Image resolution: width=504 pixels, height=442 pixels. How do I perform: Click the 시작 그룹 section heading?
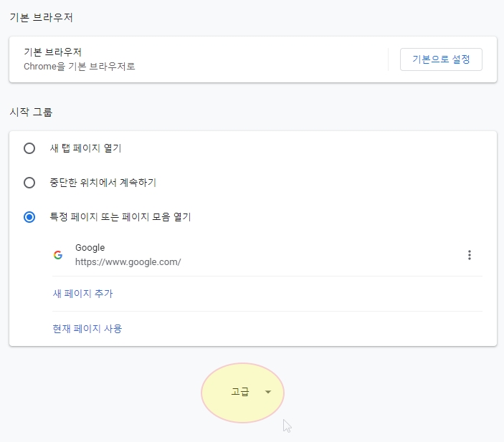pyautogui.click(x=31, y=112)
